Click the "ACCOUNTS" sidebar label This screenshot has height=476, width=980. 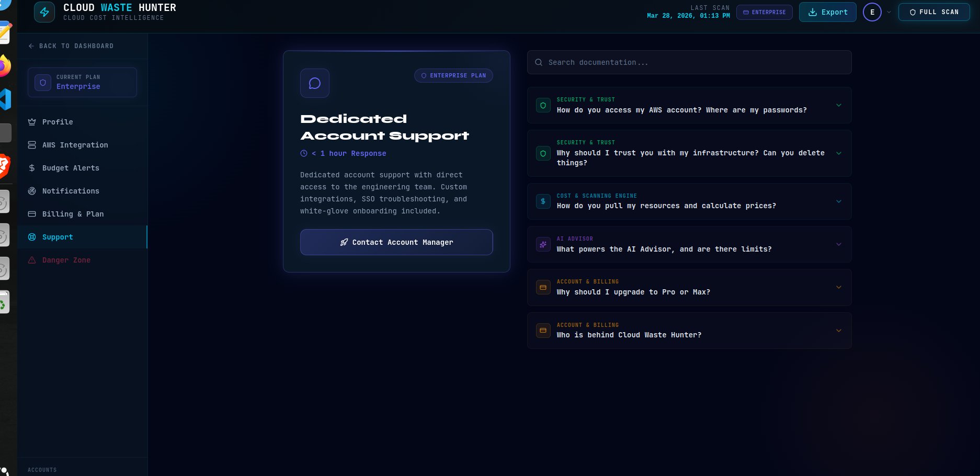point(42,470)
